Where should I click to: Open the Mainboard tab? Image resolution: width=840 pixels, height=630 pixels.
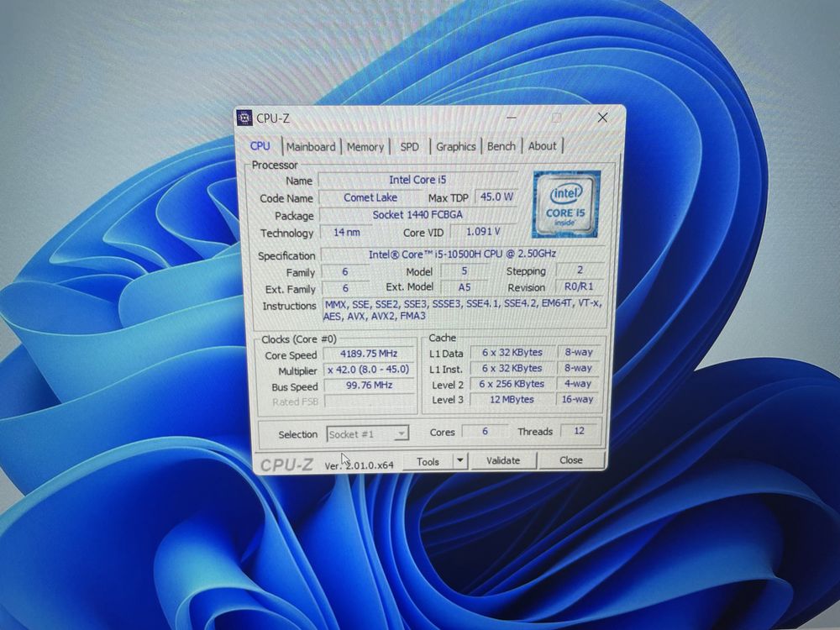click(311, 147)
